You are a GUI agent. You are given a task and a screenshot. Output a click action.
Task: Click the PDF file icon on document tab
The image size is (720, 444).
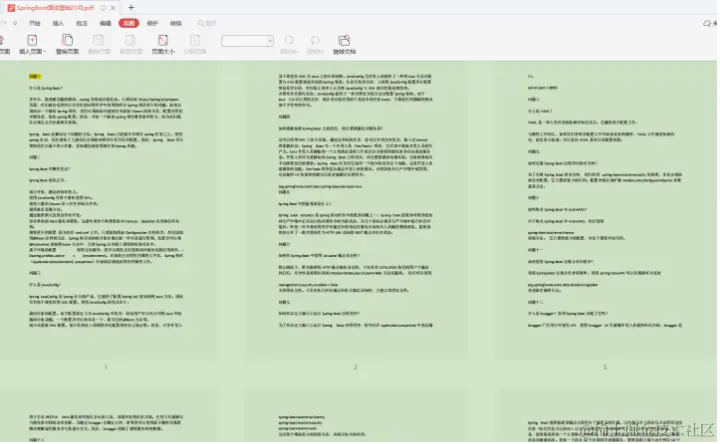tap(11, 8)
